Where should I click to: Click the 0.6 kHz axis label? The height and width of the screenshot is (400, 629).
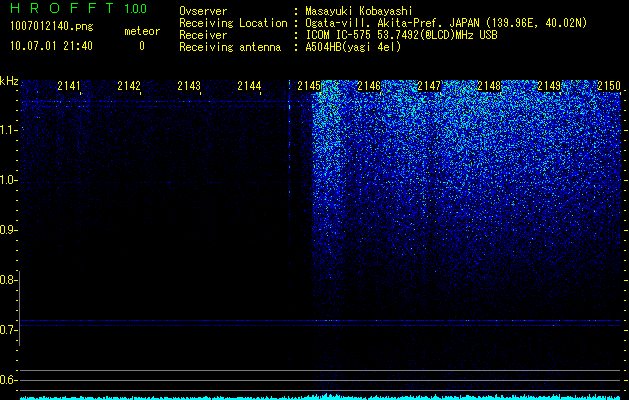[x=7, y=380]
